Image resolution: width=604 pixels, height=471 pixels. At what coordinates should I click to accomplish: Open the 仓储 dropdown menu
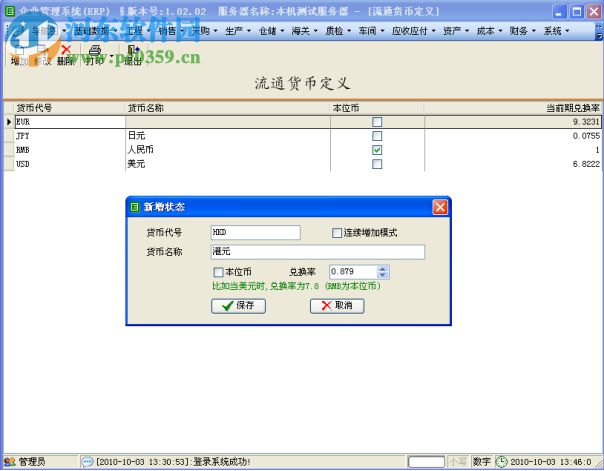coord(271,31)
